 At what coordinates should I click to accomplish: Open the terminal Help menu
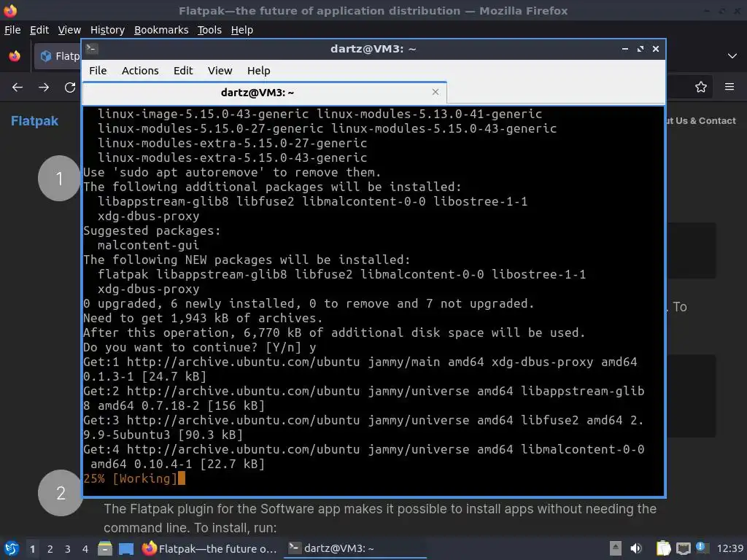pos(259,71)
